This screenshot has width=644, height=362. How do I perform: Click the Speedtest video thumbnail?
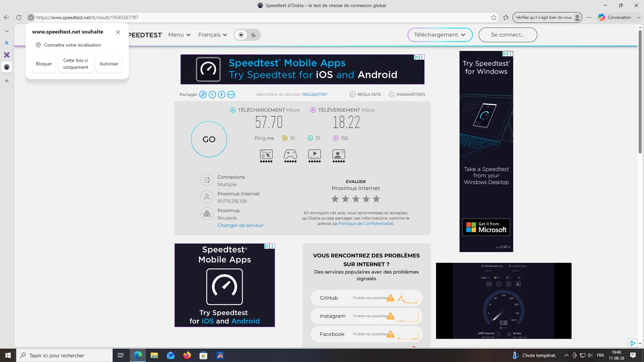pyautogui.click(x=504, y=301)
